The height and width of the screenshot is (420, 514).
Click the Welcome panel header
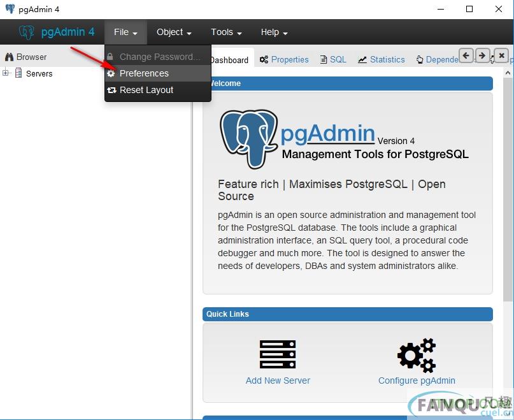click(348, 83)
